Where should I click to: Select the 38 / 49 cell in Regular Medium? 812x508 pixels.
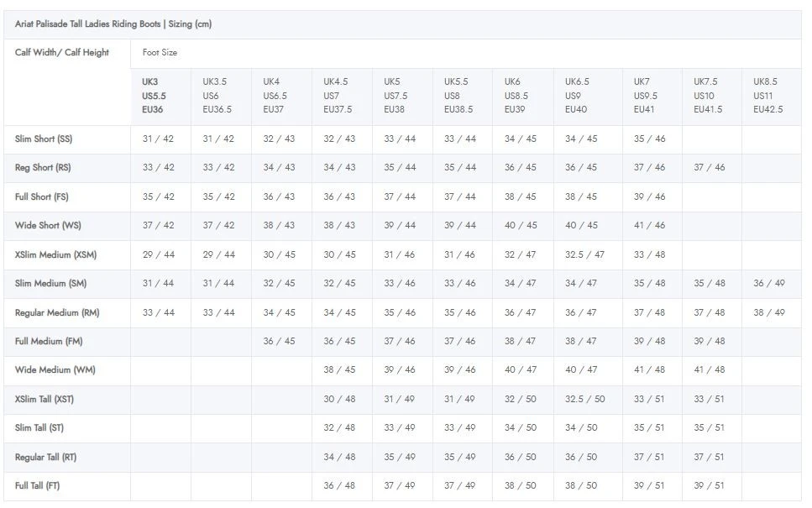pyautogui.click(x=768, y=312)
